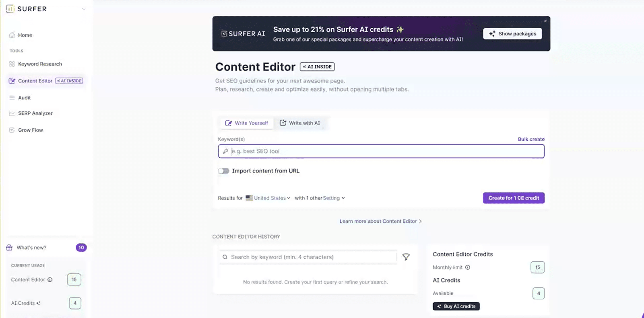The width and height of the screenshot is (644, 318).
Task: Click the Content Editor pencil icon in sidebar
Action: [12, 81]
